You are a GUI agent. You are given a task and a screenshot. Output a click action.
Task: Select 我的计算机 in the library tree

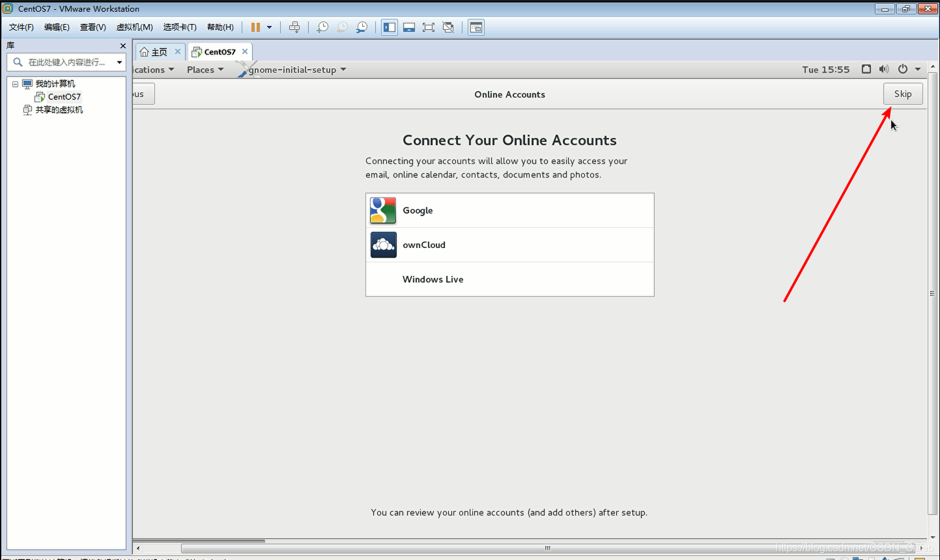55,84
